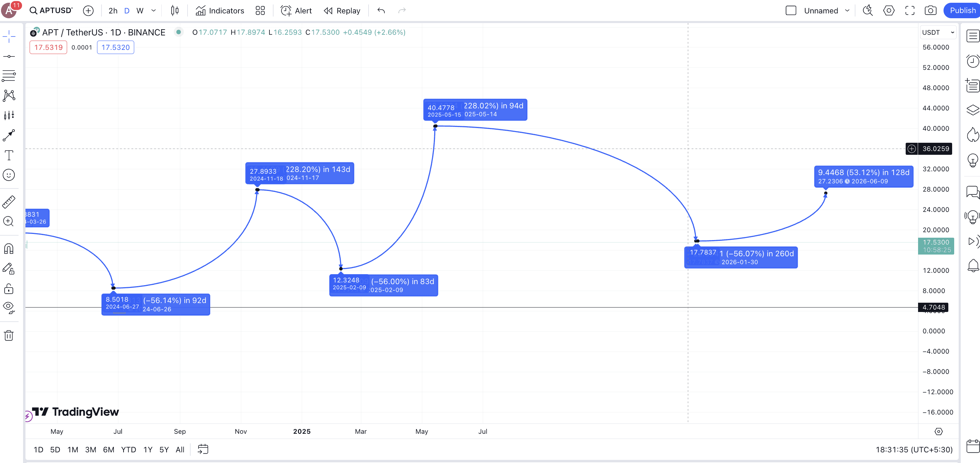Screen dimensions: 980x463
Task: Open the USDT currency dropdown
Action: coord(938,32)
